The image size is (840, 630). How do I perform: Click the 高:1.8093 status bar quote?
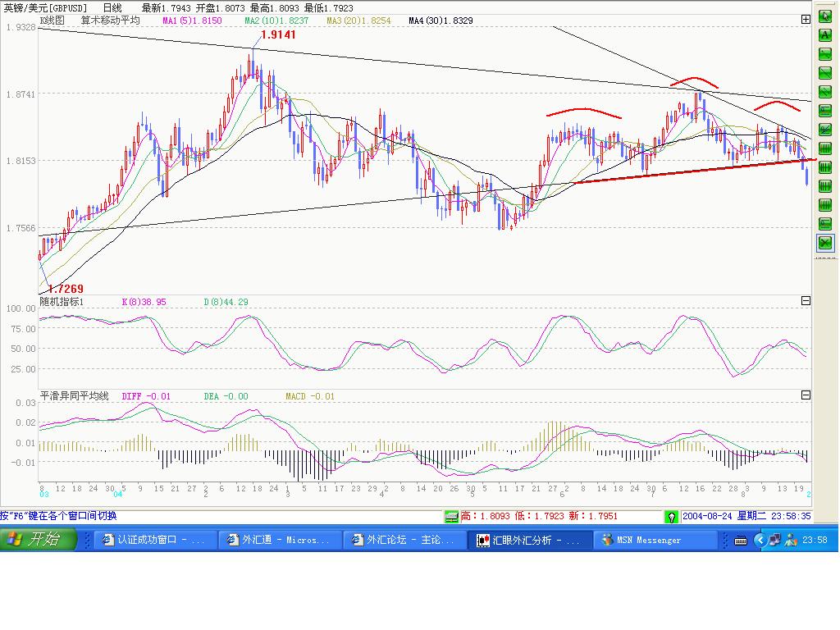pos(486,517)
